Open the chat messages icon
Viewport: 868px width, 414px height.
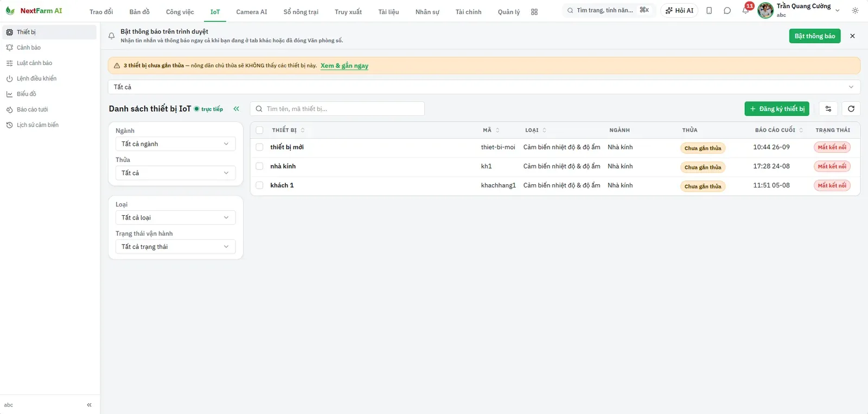point(727,11)
